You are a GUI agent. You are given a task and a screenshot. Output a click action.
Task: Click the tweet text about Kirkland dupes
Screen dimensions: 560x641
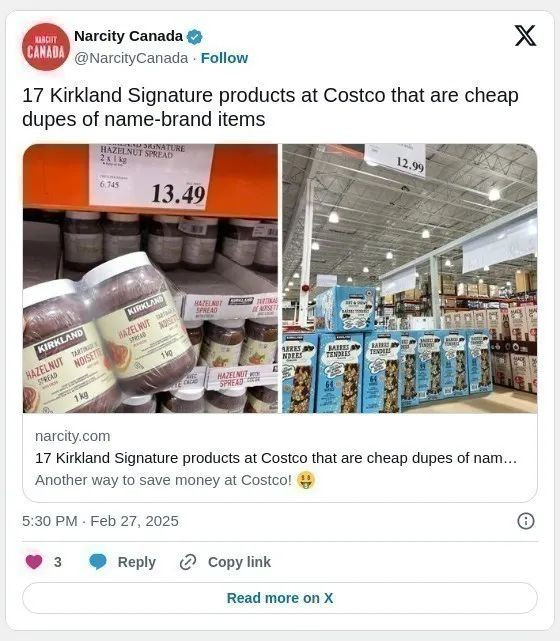[x=270, y=107]
